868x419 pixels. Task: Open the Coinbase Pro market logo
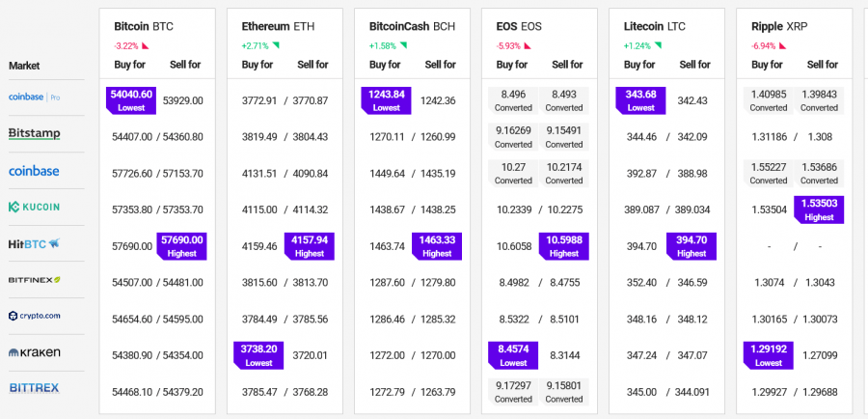35,97
